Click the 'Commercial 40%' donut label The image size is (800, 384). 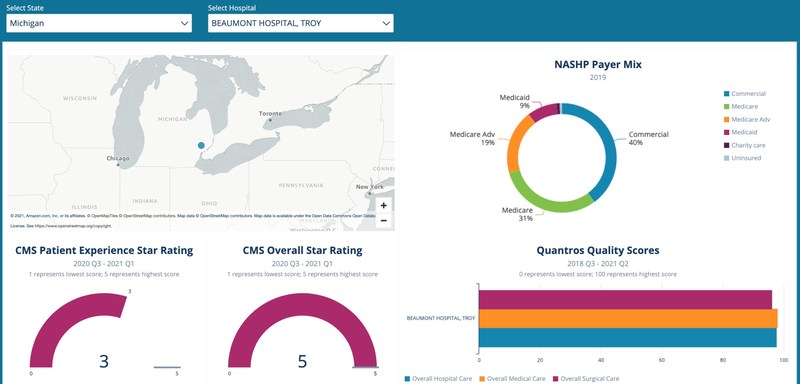tap(648, 139)
